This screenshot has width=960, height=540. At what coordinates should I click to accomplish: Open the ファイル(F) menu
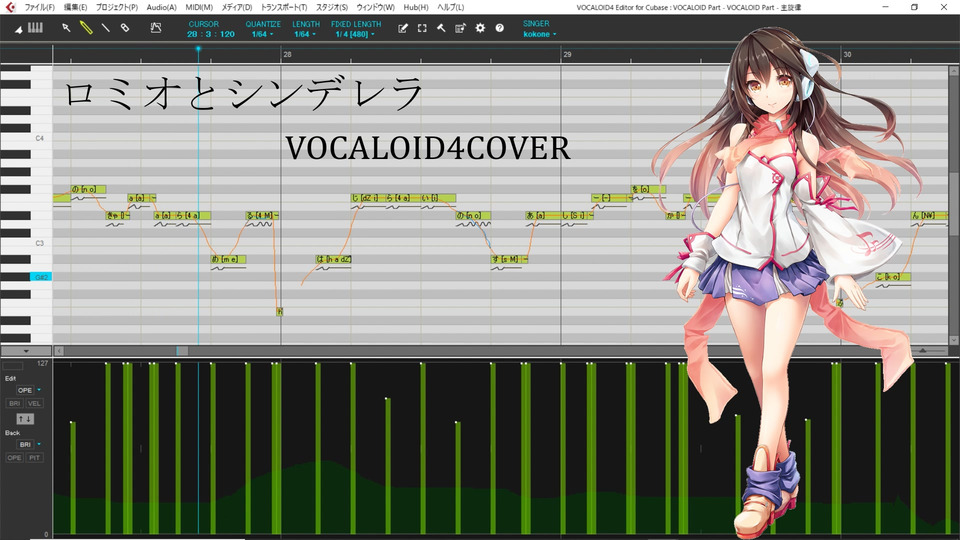(39, 7)
